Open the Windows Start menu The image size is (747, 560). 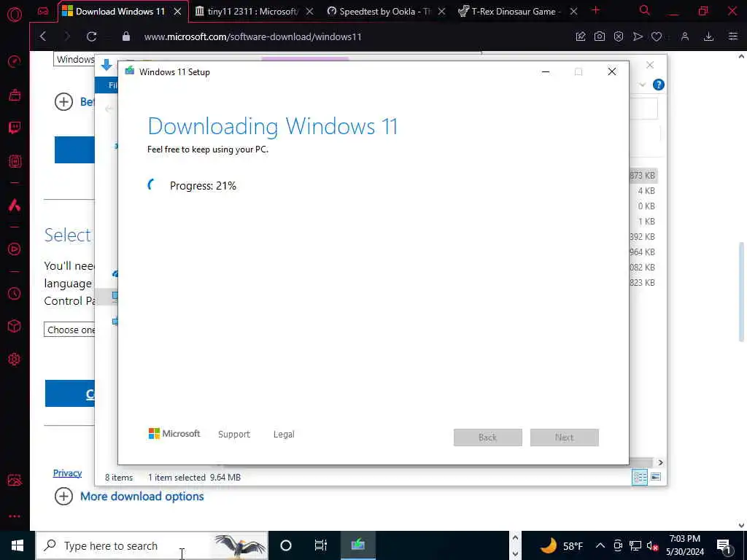point(18,545)
